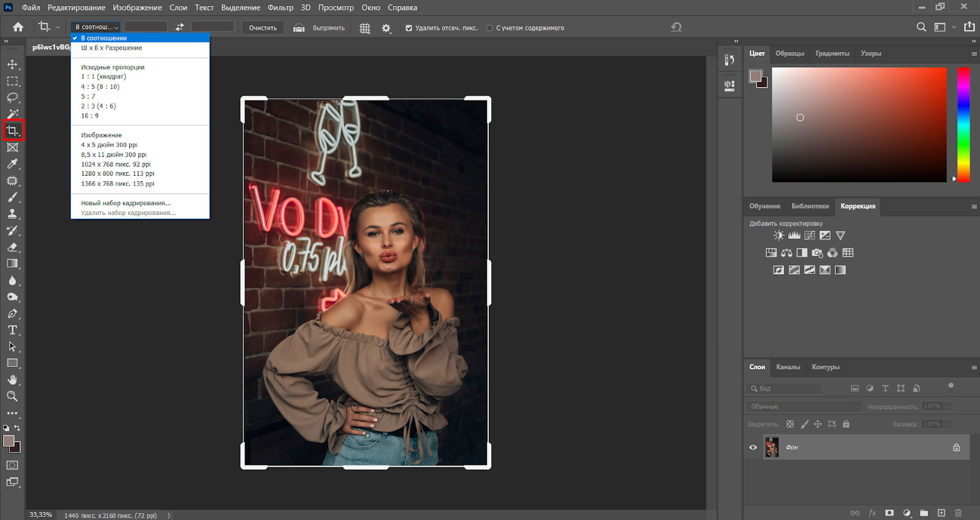980x520 pixels.
Task: Open Непрозрачность dropdown arrow
Action: pyautogui.click(x=949, y=406)
